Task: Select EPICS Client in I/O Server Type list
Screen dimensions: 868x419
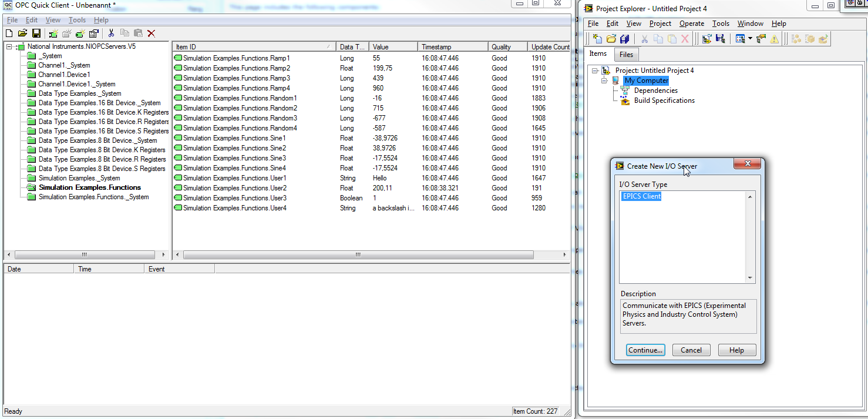Action: pos(642,196)
